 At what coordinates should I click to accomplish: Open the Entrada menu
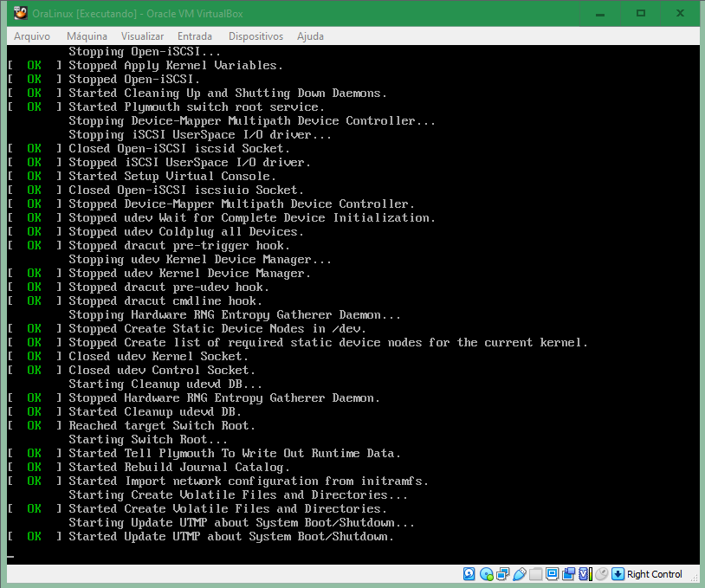(195, 36)
